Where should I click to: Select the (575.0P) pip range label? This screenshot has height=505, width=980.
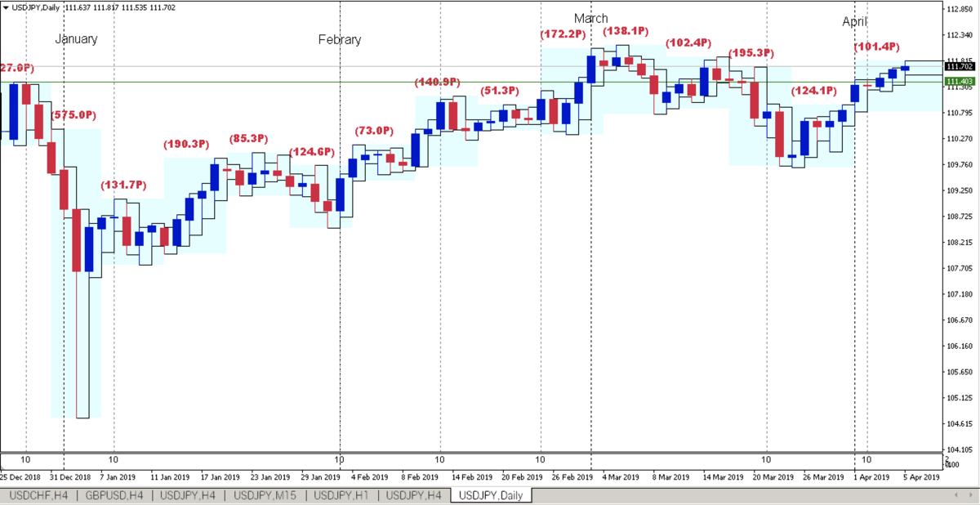73,115
